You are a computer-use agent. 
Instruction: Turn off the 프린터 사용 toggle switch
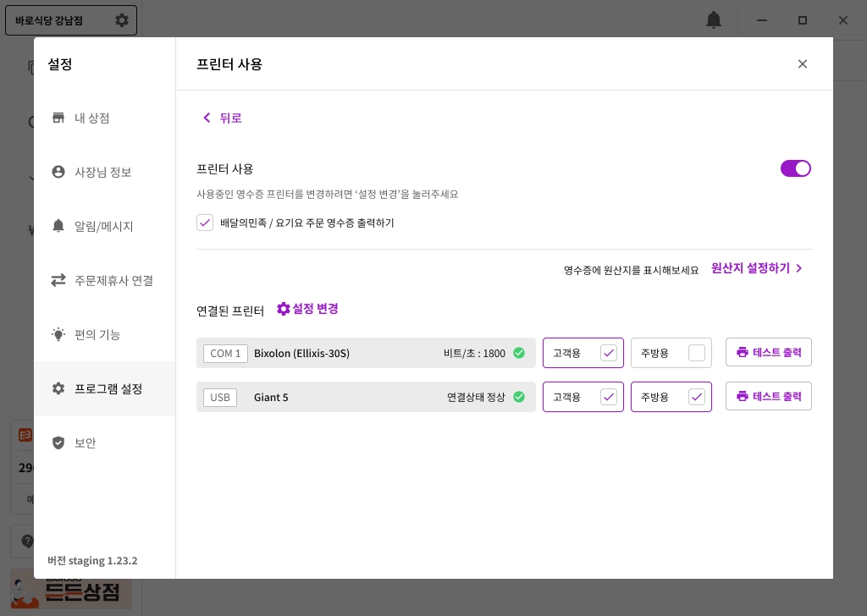tap(796, 168)
